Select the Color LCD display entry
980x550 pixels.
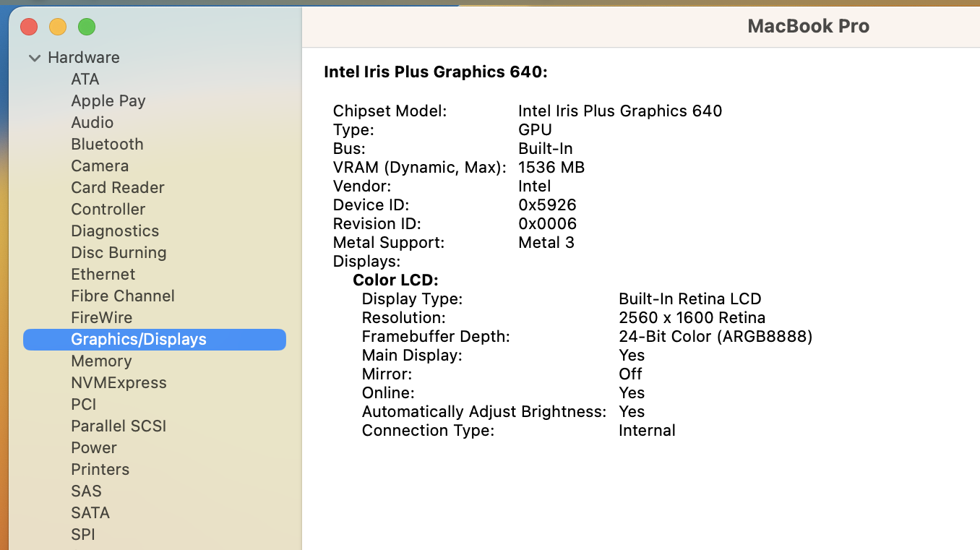tap(395, 280)
